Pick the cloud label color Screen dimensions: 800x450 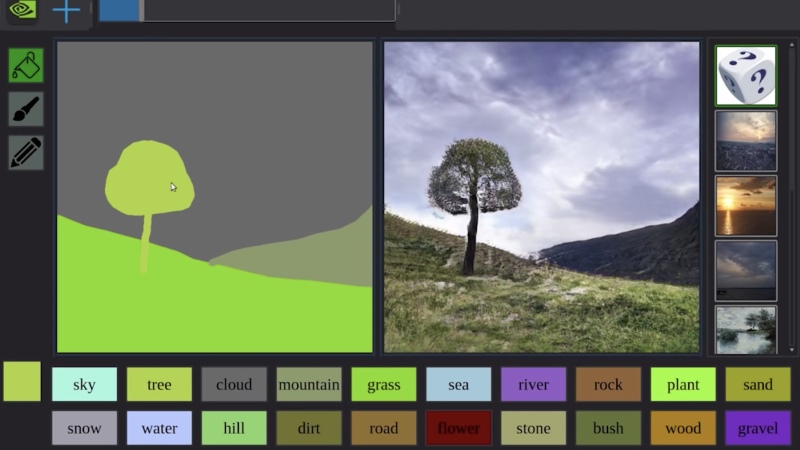tap(234, 384)
